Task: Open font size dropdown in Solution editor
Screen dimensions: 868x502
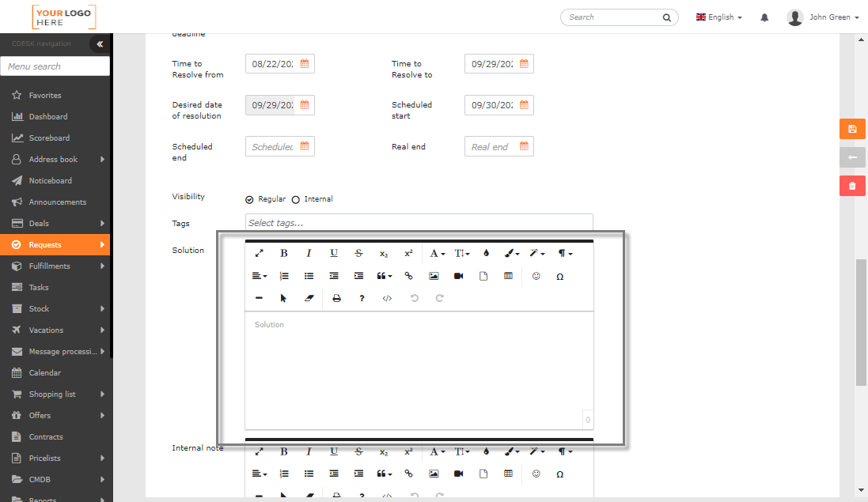Action: tap(462, 253)
